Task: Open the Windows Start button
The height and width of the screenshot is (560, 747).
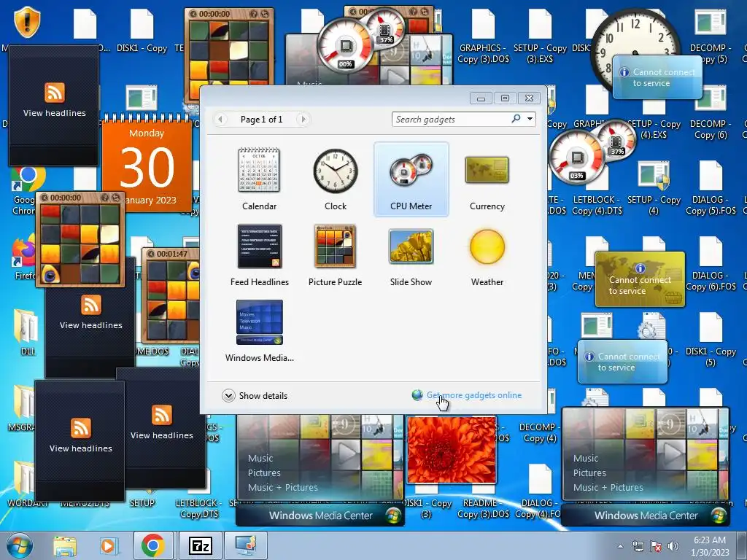Action: click(x=20, y=545)
